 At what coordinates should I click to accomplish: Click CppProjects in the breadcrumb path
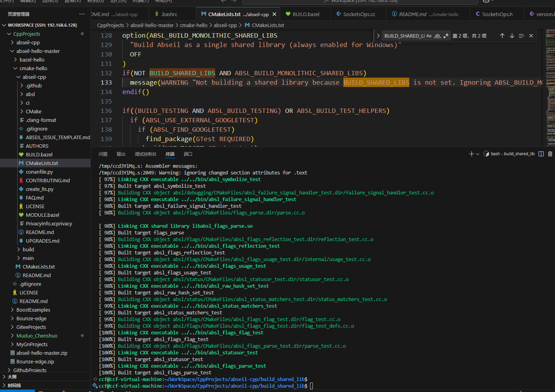pyautogui.click(x=111, y=25)
